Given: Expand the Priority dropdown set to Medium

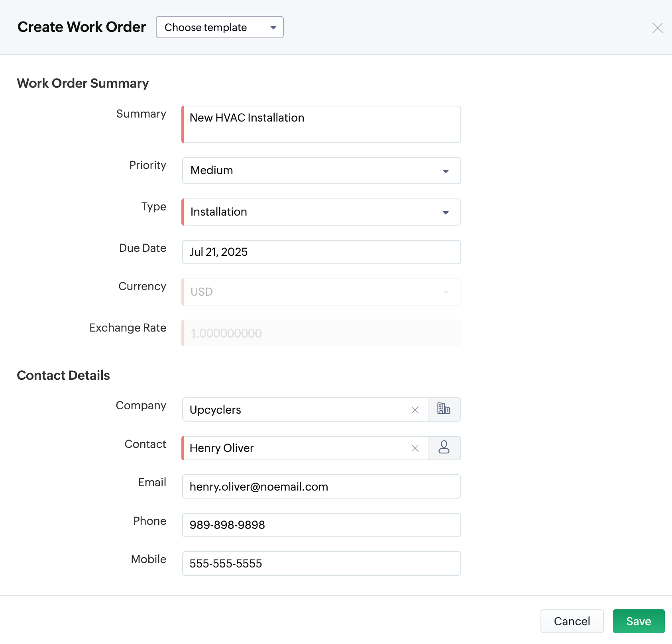Looking at the screenshot, I should (x=321, y=171).
